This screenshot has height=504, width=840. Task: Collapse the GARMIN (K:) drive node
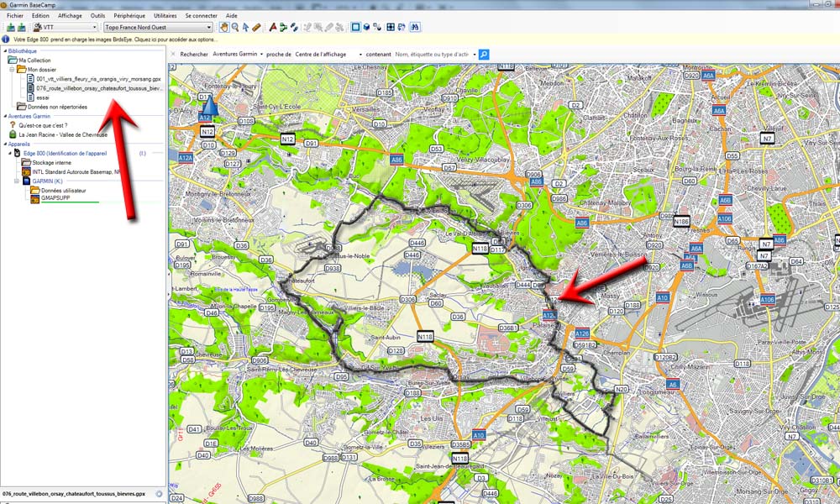[x=17, y=181]
